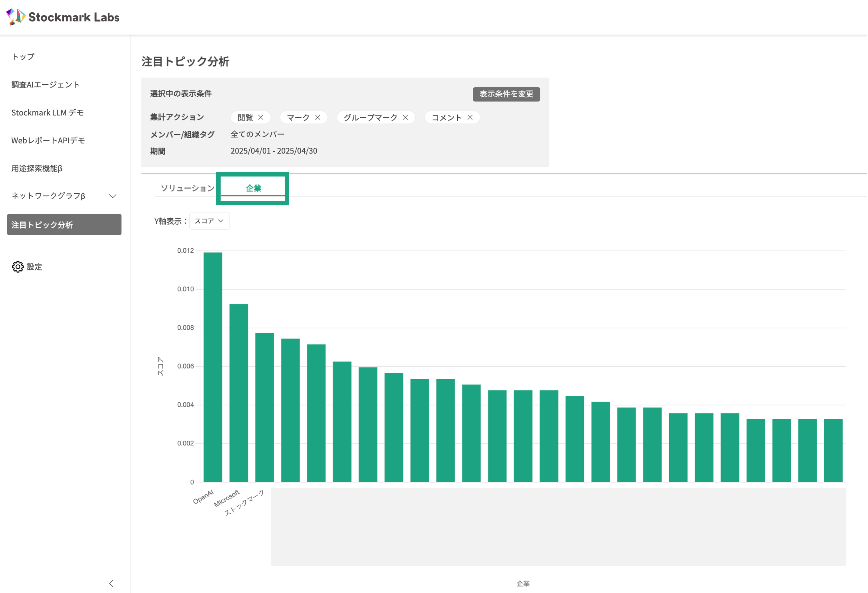The image size is (868, 593).
Task: Click the OpenAI axis label
Action: tap(204, 497)
